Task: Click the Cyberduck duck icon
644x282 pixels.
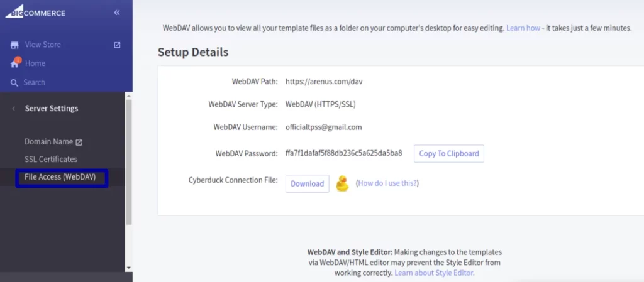Action: pyautogui.click(x=342, y=183)
